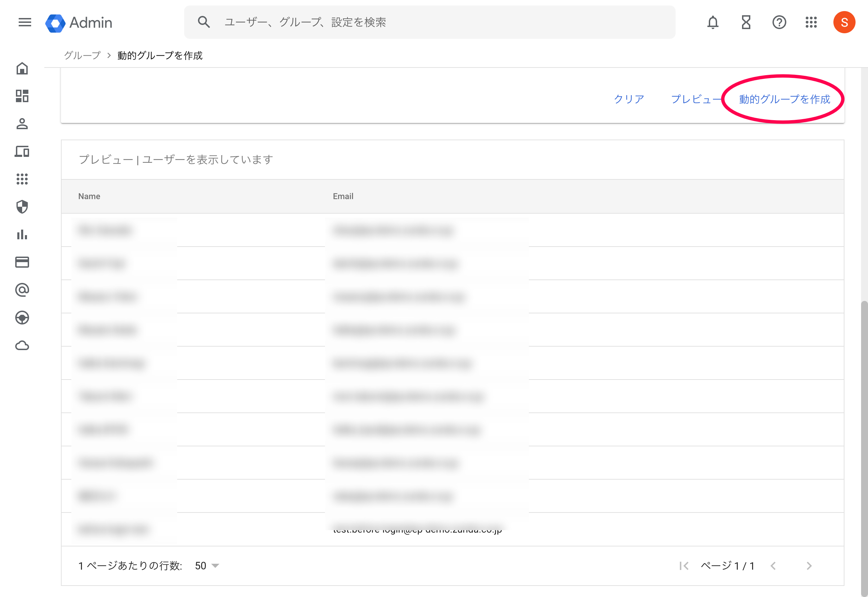Screen dimensions: 868x597
Task: Go to first page arrow
Action: pos(684,565)
